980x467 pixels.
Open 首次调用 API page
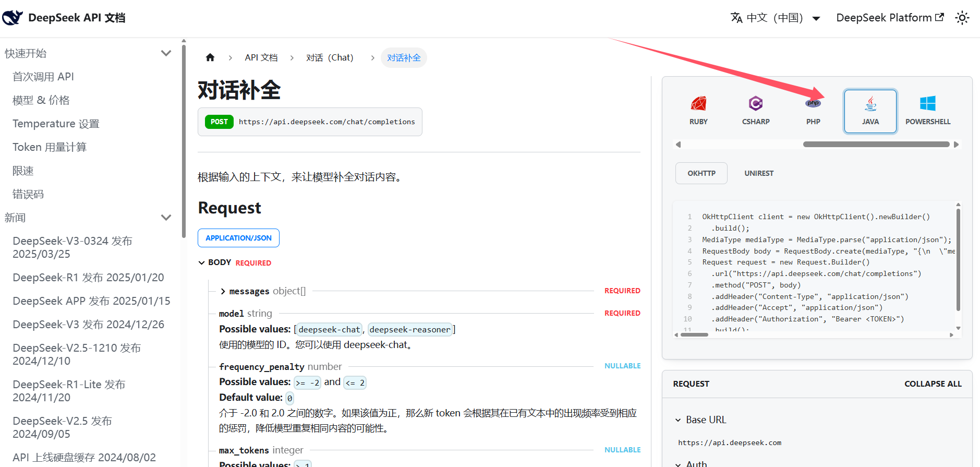point(43,77)
